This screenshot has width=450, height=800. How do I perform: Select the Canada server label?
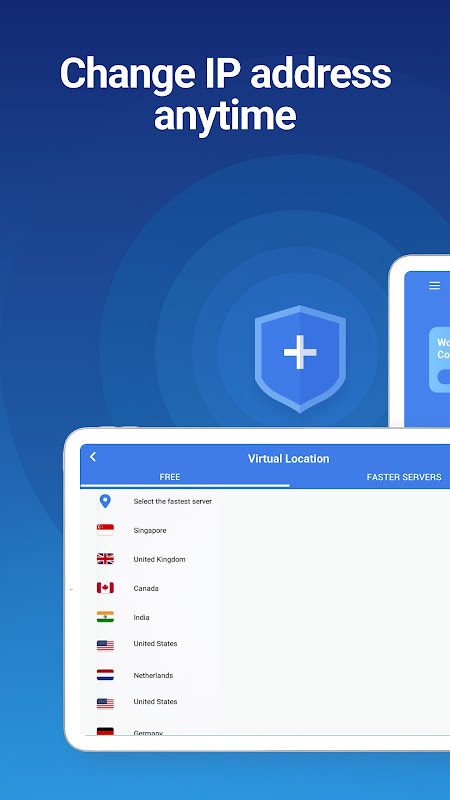click(x=146, y=588)
